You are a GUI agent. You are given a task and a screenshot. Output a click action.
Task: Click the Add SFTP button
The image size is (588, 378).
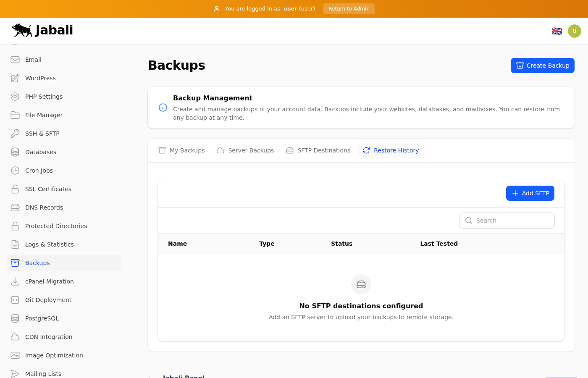(530, 193)
